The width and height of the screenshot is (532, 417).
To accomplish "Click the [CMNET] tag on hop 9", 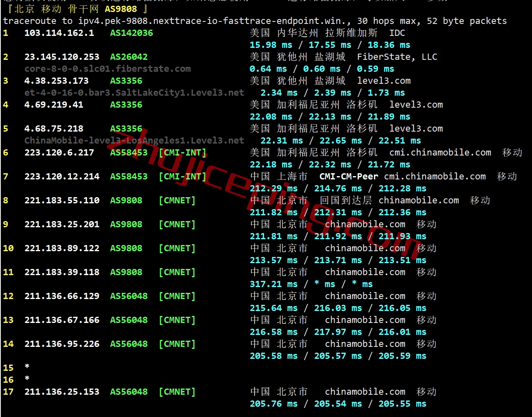I will (177, 224).
